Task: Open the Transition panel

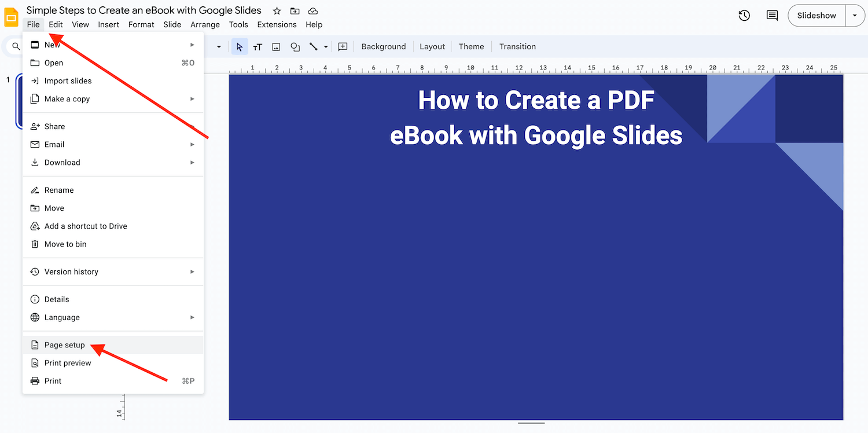Action: coord(517,47)
